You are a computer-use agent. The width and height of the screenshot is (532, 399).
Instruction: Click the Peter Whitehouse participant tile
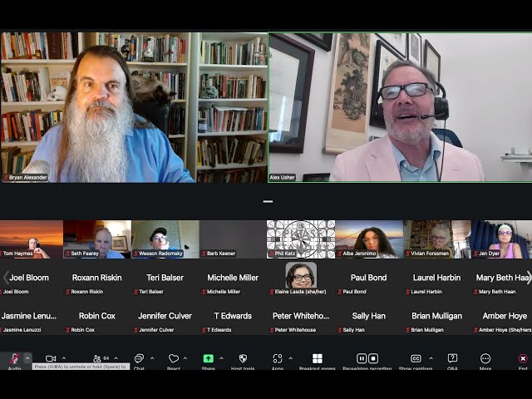[x=301, y=316]
